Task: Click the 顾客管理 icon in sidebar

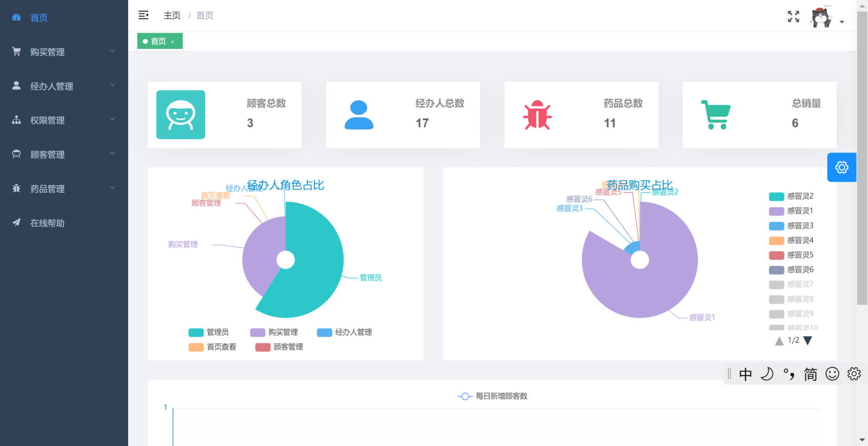Action: [16, 154]
